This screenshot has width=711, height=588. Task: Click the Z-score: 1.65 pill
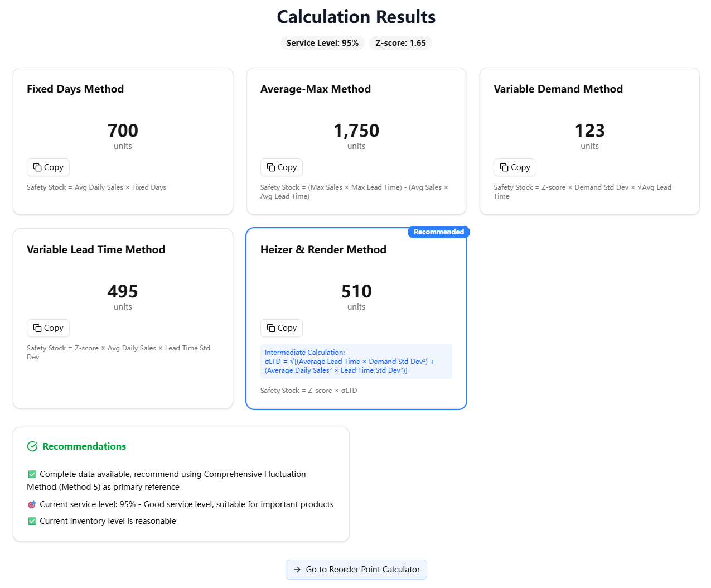tap(400, 43)
